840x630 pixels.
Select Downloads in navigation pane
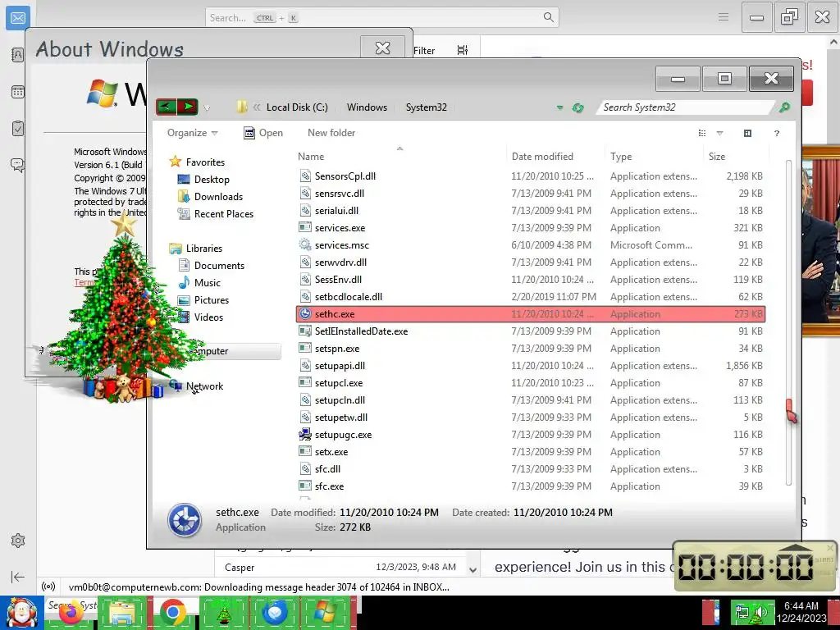pos(210,197)
